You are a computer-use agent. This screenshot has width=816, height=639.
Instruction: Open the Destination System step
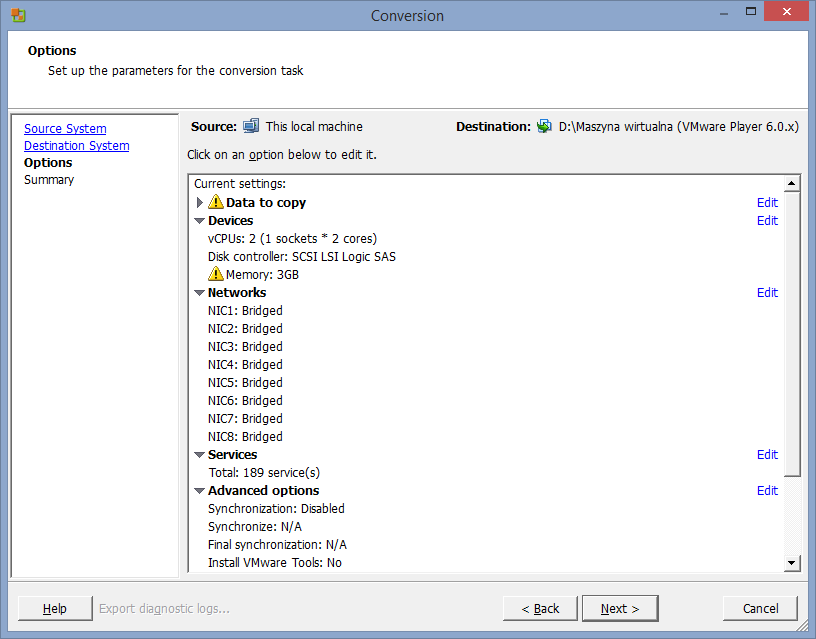coord(76,146)
